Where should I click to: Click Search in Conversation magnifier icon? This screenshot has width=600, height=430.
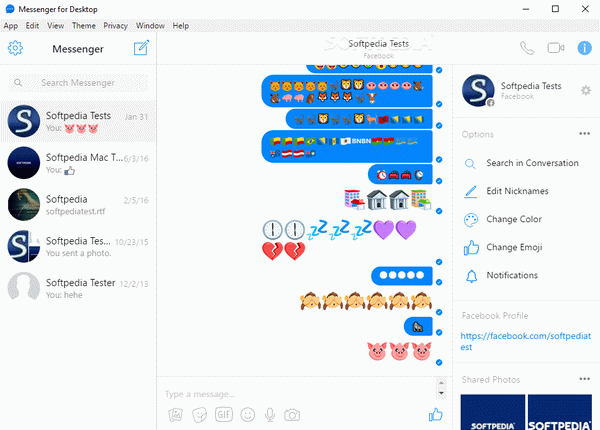pos(470,164)
